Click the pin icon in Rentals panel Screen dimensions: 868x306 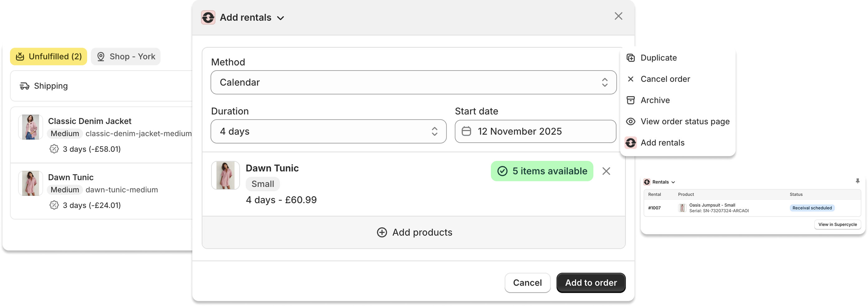point(858,181)
